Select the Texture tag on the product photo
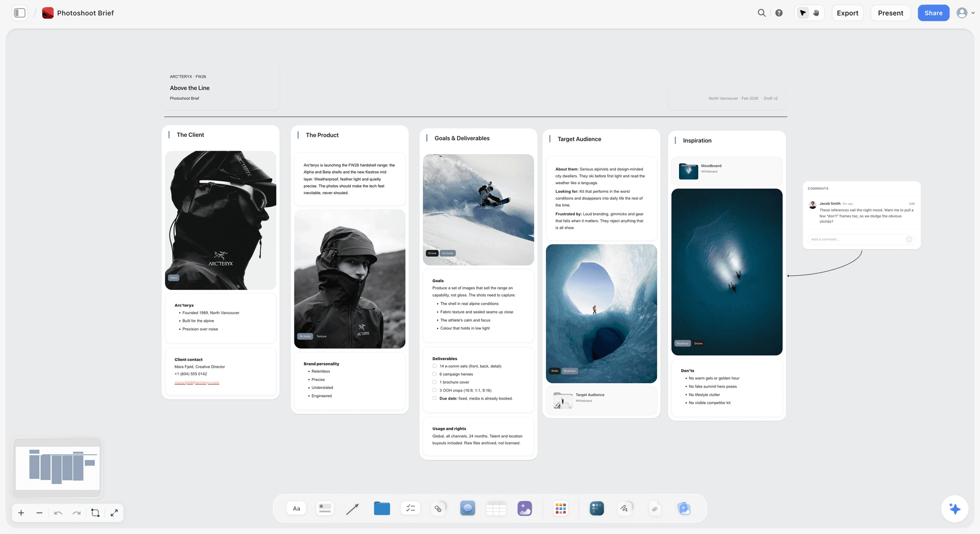The height and width of the screenshot is (534, 980). (322, 336)
